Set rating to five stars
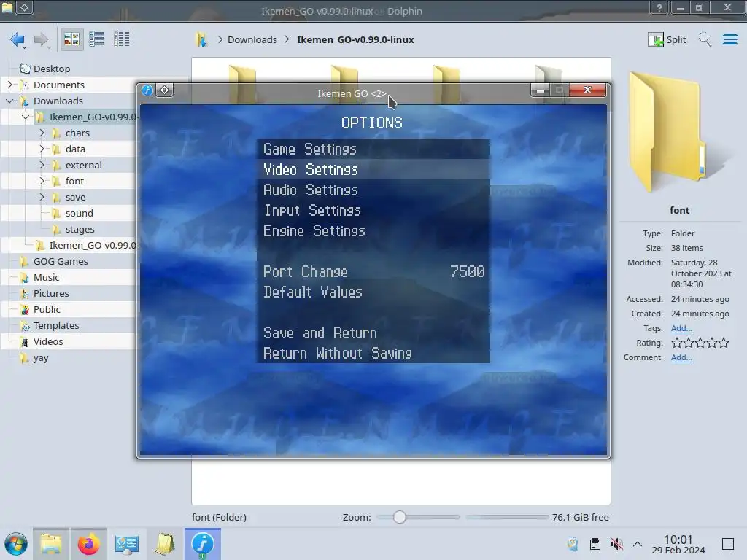Screen dimensions: 747x560 [x=724, y=343]
